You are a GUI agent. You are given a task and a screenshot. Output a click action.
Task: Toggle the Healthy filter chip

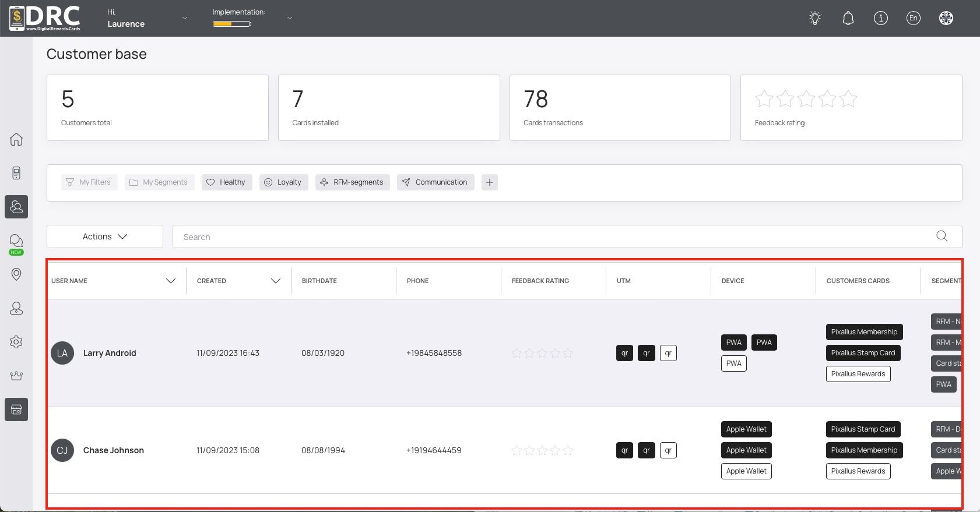(x=227, y=182)
